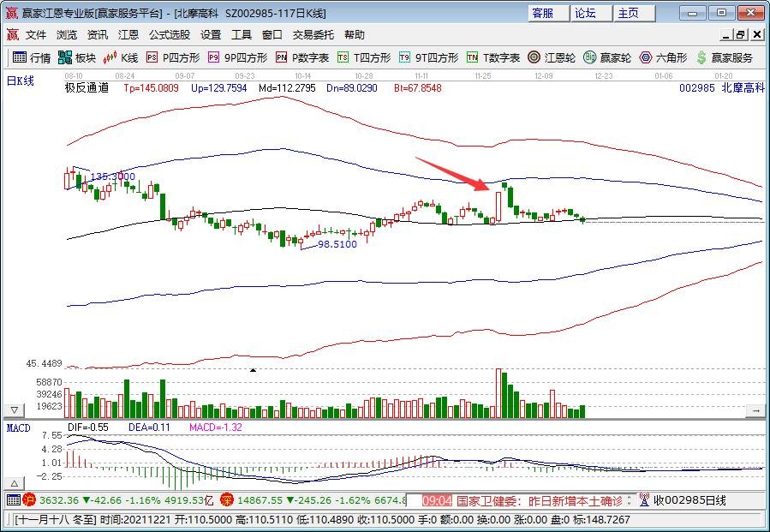Click the table grid icon in status bar
The width and height of the screenshot is (770, 532).
point(14,500)
